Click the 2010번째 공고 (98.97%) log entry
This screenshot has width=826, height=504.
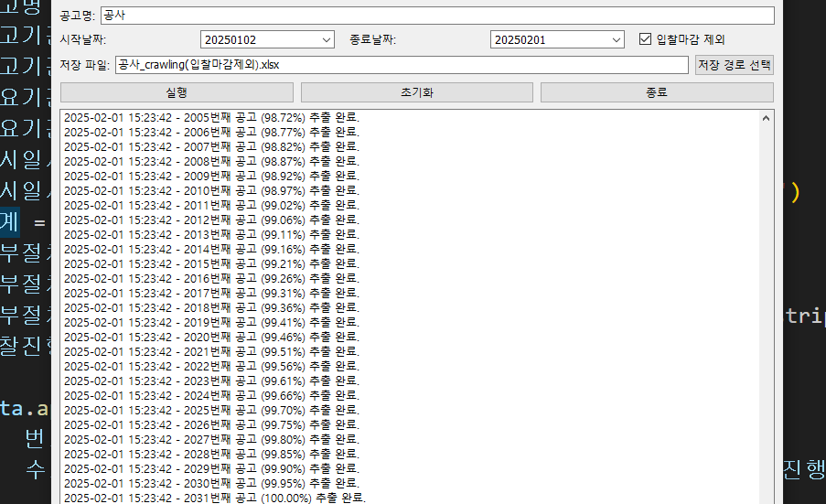point(211,190)
